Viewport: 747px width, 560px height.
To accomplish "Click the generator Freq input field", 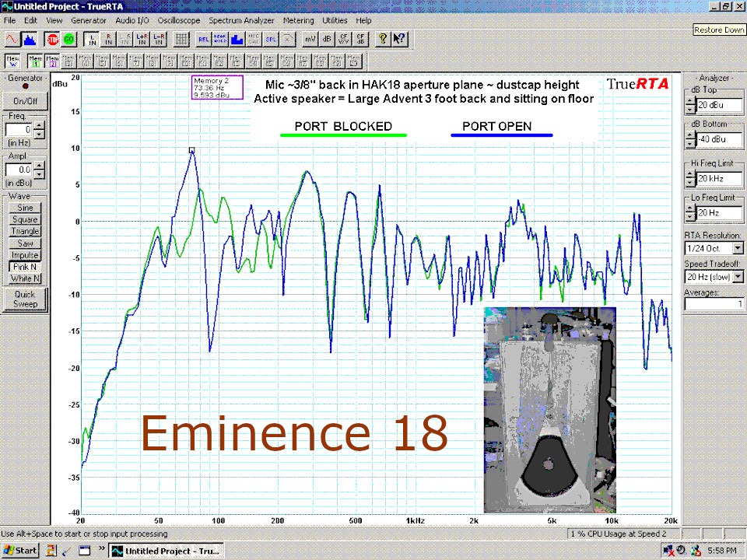I will (20, 130).
